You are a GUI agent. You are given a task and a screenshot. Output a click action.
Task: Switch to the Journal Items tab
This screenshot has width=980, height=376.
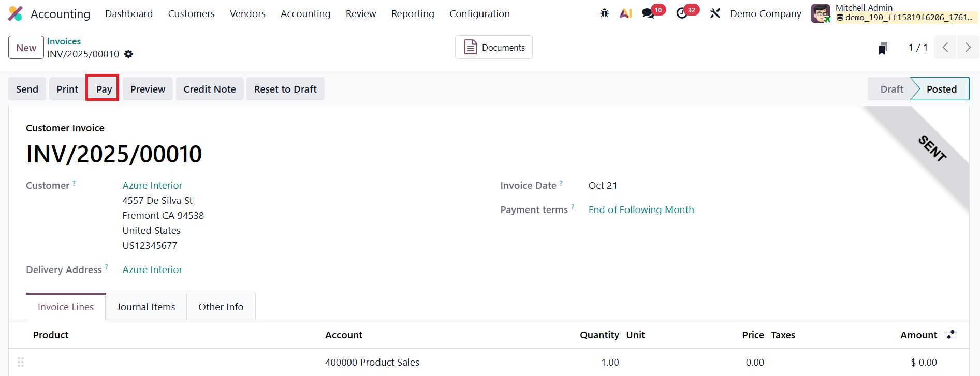click(146, 307)
